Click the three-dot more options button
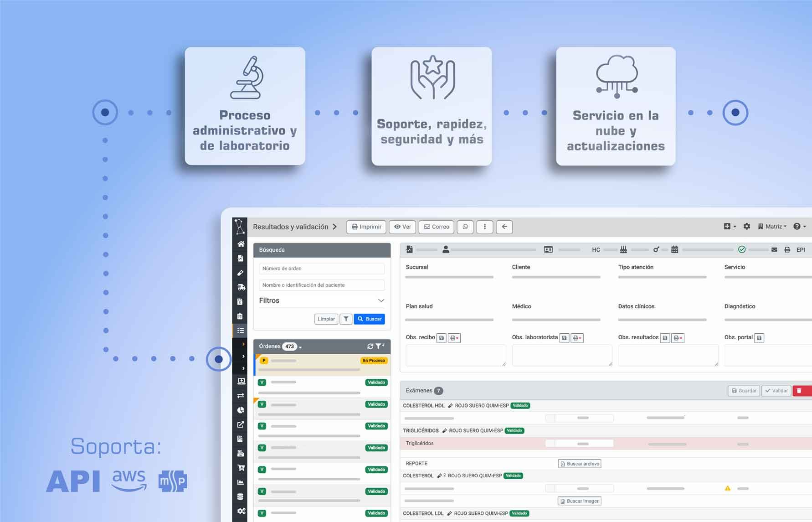 click(485, 227)
